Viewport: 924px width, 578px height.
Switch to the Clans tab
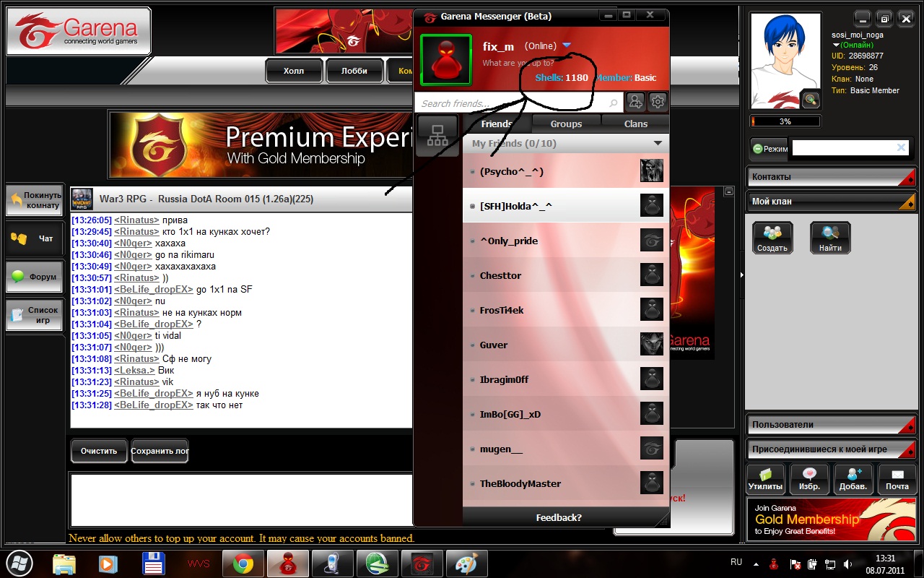pyautogui.click(x=635, y=124)
